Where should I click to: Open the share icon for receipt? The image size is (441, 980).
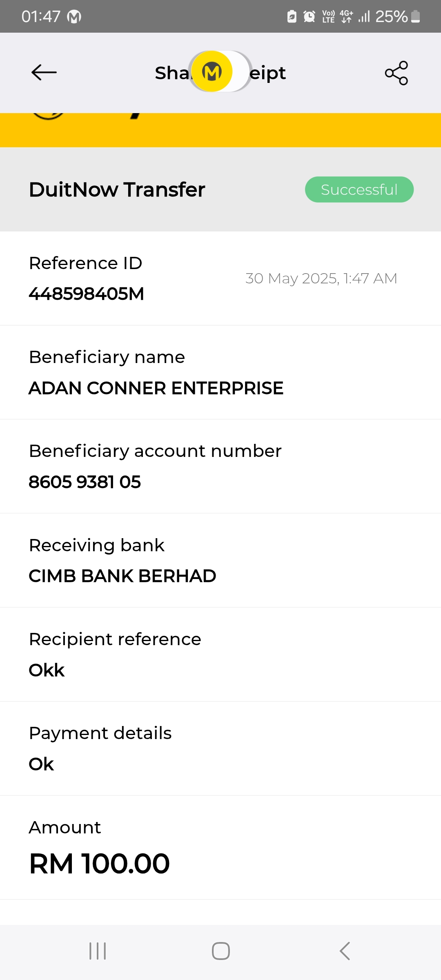(396, 73)
